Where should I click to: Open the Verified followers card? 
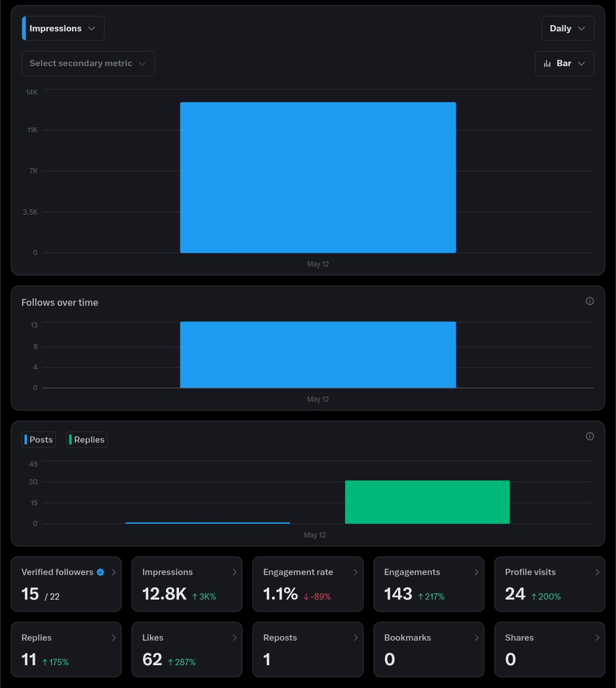tap(66, 584)
